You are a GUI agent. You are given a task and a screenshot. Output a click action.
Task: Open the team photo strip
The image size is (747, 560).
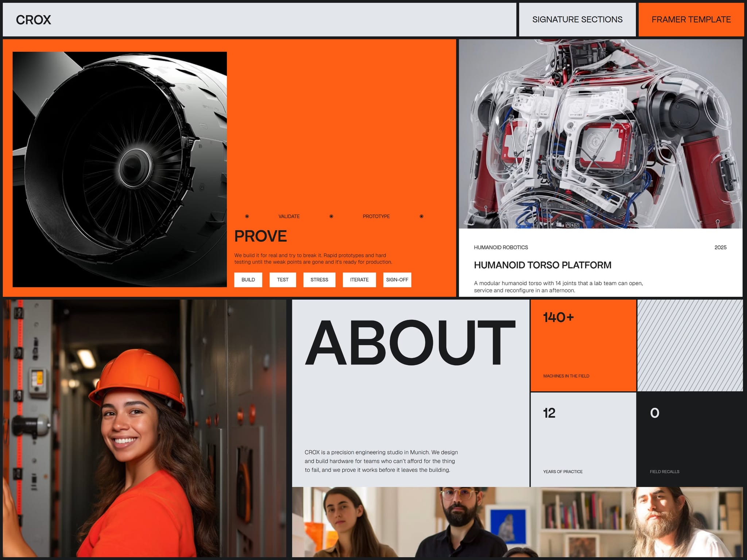click(517, 522)
